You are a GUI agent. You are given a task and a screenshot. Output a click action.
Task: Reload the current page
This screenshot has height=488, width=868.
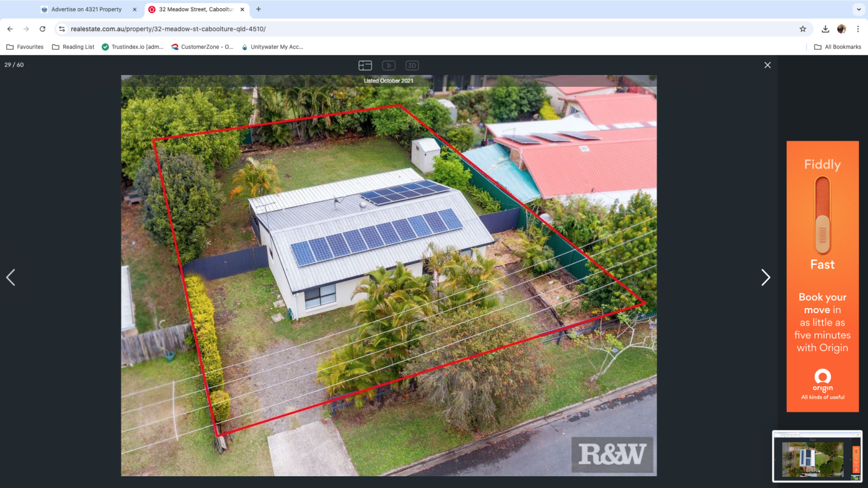(x=42, y=29)
